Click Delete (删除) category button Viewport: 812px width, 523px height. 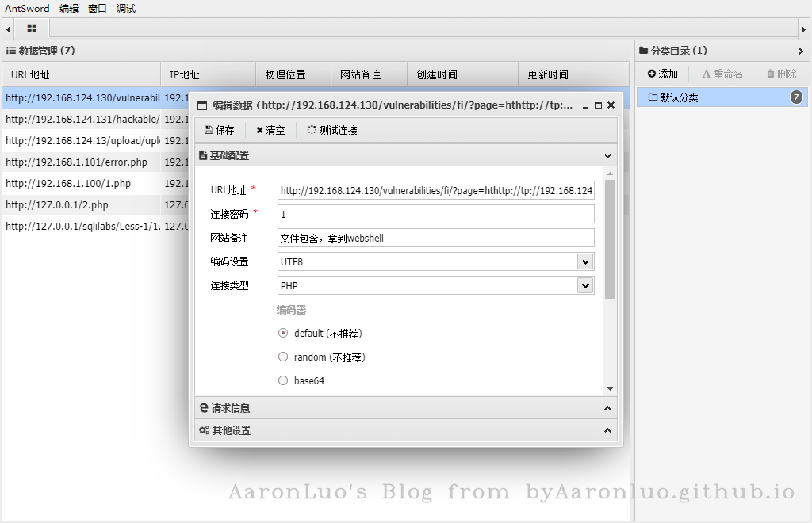[x=781, y=74]
